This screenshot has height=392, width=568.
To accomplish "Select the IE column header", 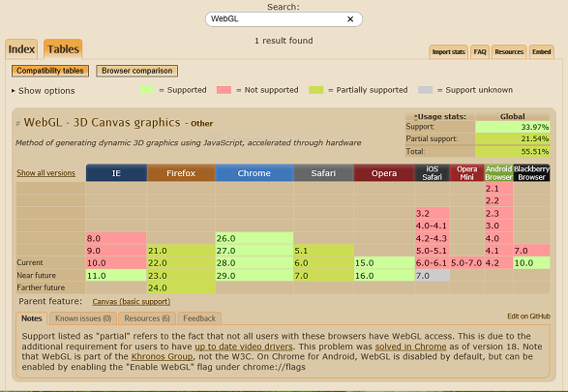I will pyautogui.click(x=116, y=173).
